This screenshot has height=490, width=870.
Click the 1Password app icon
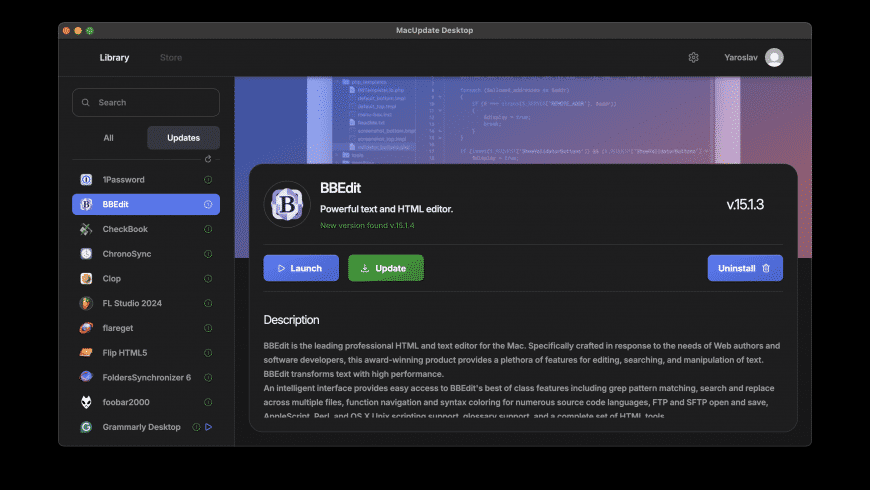tap(86, 180)
